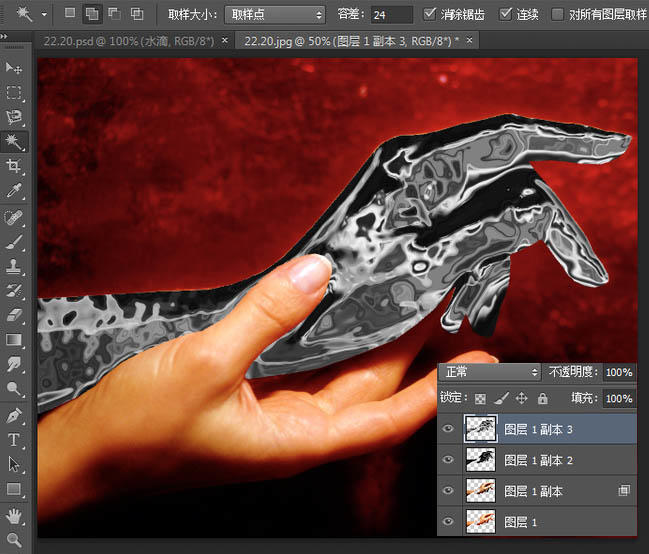
Task: Click the add to selection mode button
Action: point(90,14)
